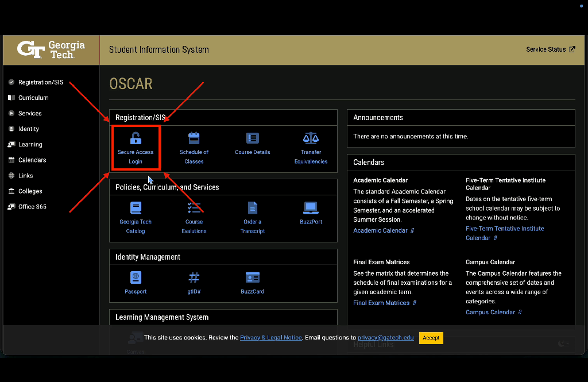The height and width of the screenshot is (382, 588).
Task: Click the Georgia Tech logo
Action: 51,50
